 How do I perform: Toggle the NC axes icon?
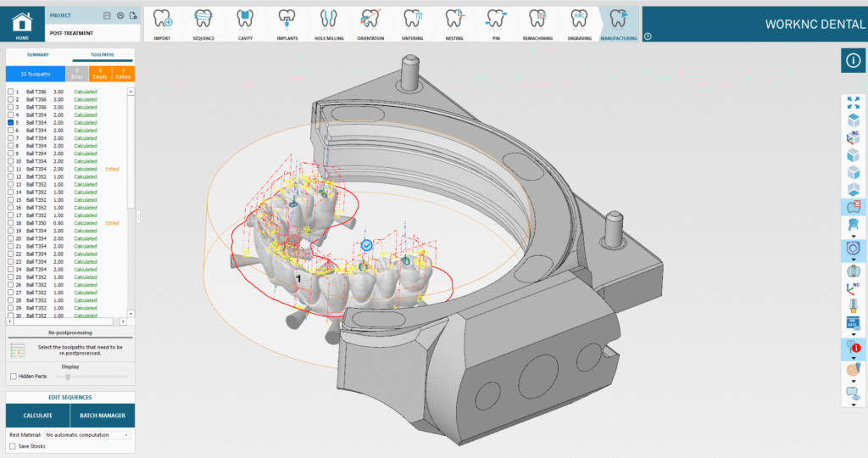(x=853, y=288)
